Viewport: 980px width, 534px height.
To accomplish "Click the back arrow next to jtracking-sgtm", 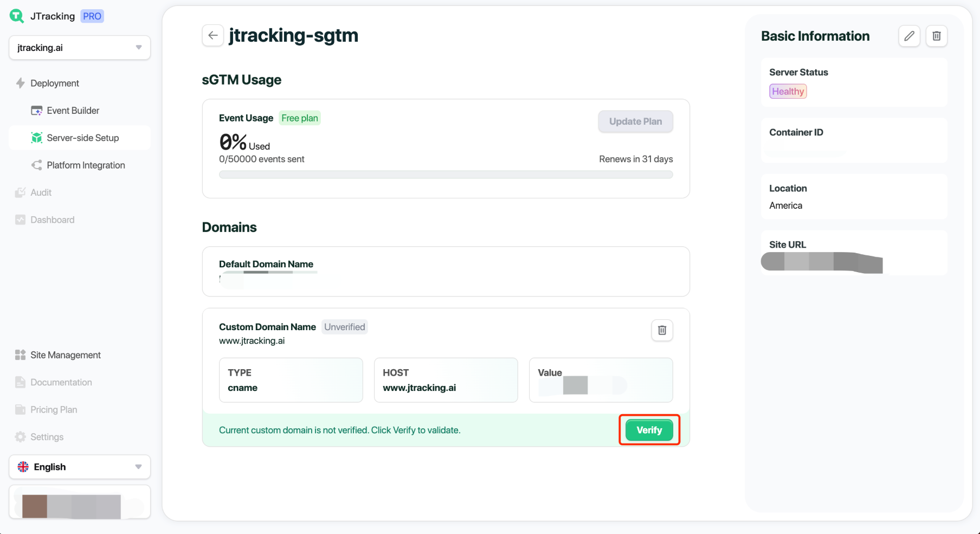I will (x=213, y=36).
